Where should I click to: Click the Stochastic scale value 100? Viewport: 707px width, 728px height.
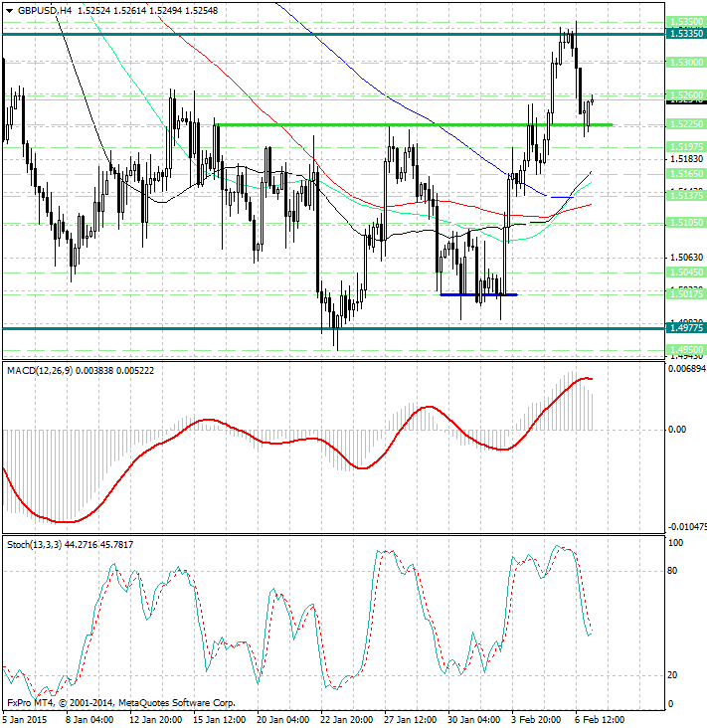click(x=675, y=543)
